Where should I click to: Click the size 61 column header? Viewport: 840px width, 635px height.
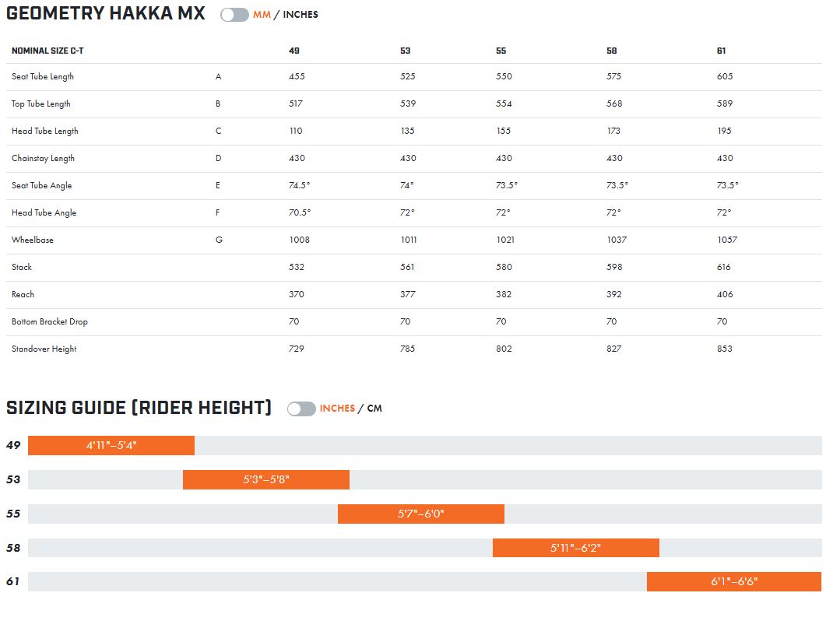pos(722,51)
